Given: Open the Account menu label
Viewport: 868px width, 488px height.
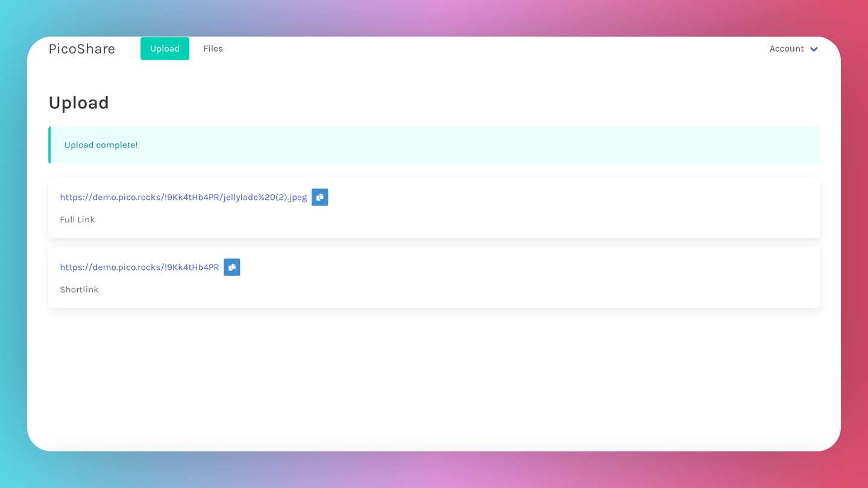Looking at the screenshot, I should (x=786, y=49).
